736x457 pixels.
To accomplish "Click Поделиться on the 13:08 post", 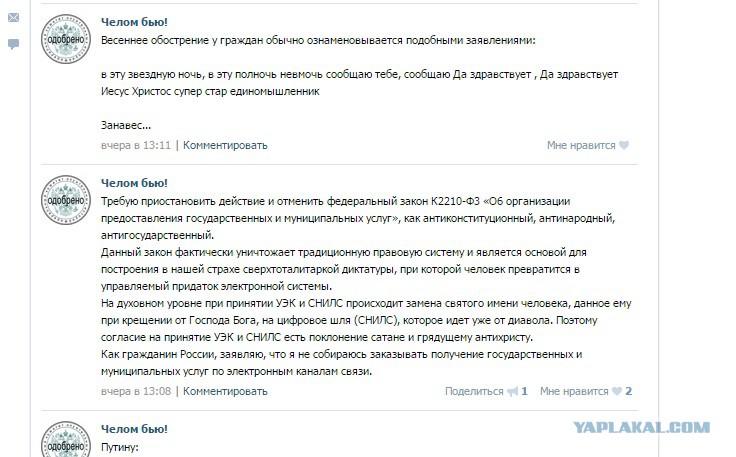I will point(474,391).
